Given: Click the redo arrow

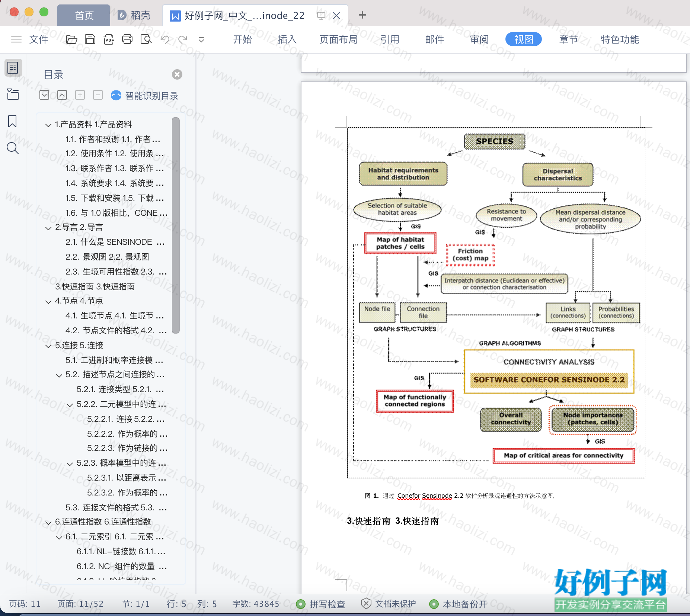Looking at the screenshot, I should point(182,39).
